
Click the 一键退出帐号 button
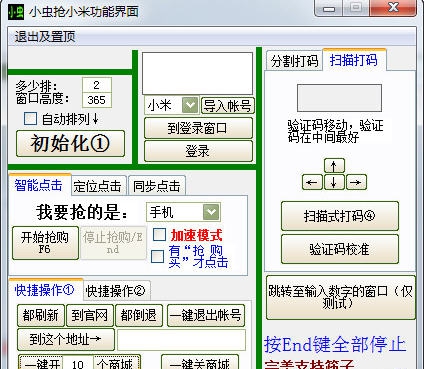click(206, 315)
